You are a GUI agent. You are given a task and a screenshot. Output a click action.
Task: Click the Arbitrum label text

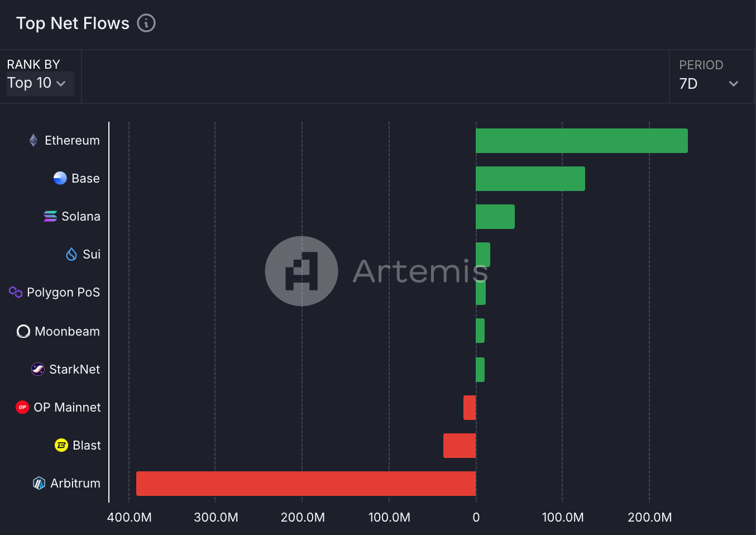coord(75,483)
